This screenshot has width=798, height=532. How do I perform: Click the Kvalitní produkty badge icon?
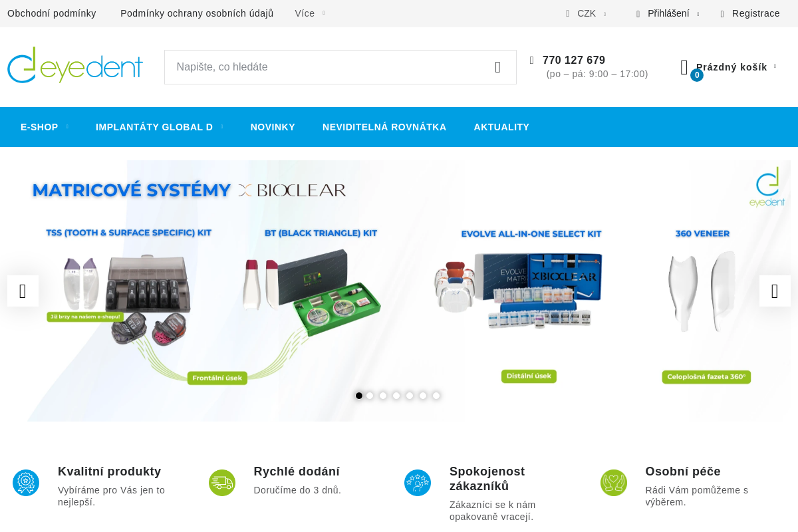tap(26, 483)
